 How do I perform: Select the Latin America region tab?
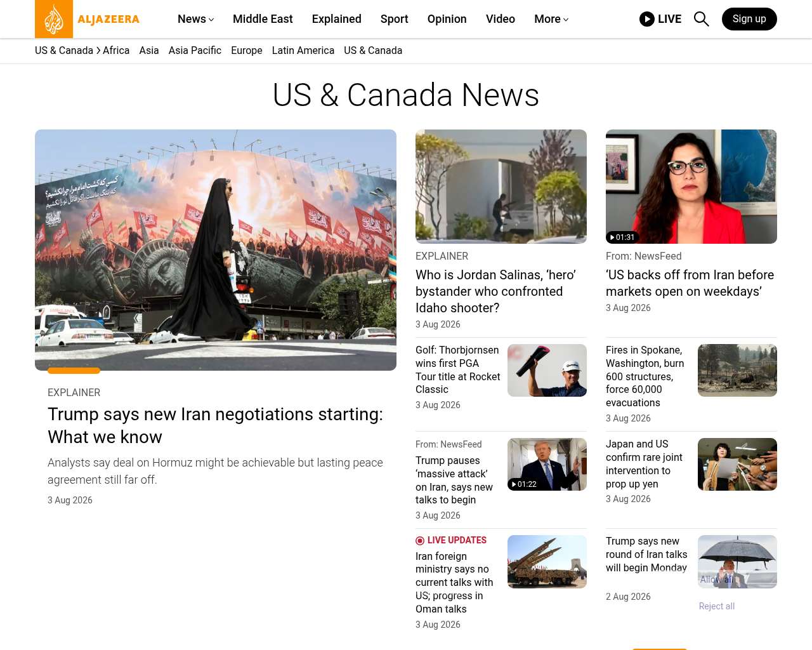303,50
